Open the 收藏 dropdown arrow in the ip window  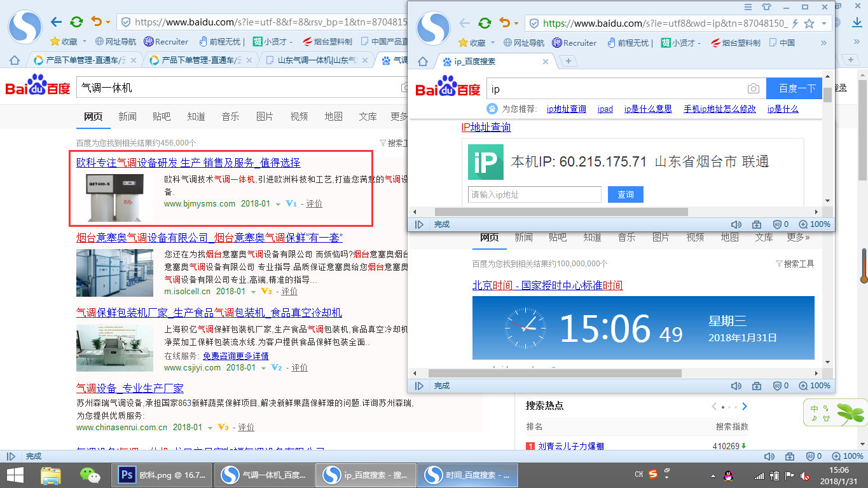[x=492, y=43]
